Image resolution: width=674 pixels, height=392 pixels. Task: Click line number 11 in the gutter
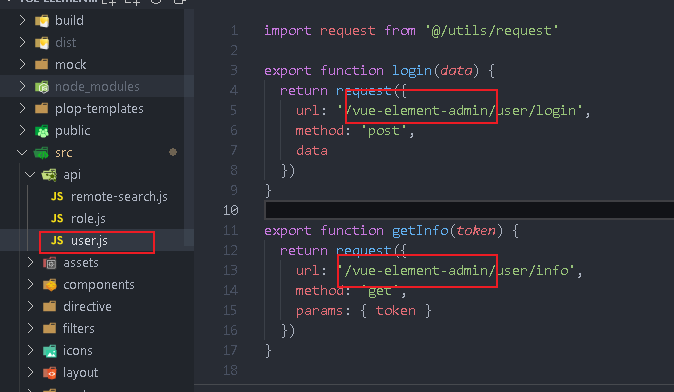pyautogui.click(x=230, y=230)
